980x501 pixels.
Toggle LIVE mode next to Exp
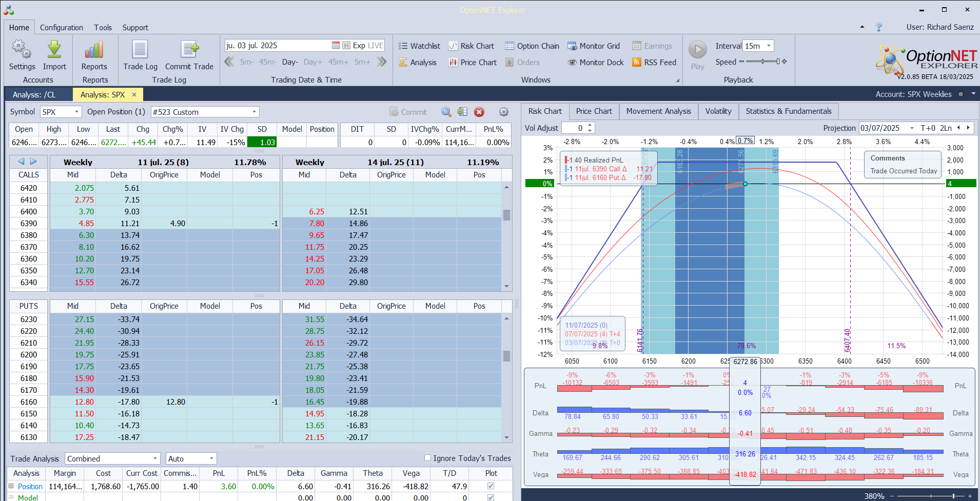click(x=376, y=46)
